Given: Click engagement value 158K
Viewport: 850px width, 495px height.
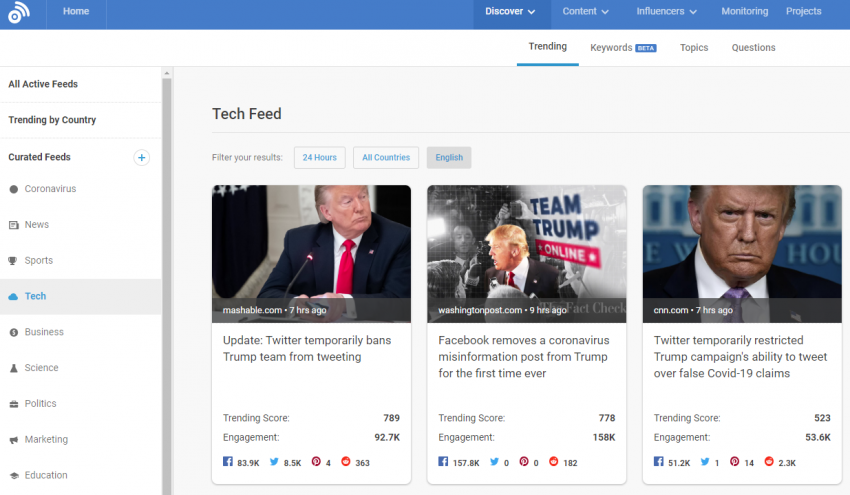Looking at the screenshot, I should (604, 438).
